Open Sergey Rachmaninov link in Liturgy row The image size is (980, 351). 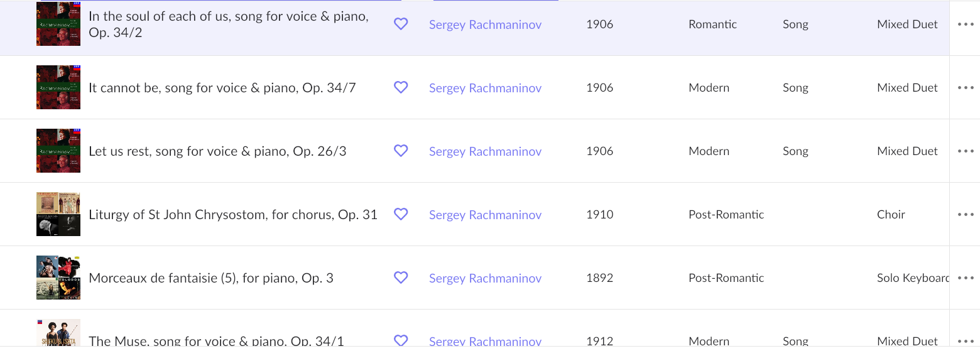point(485,215)
